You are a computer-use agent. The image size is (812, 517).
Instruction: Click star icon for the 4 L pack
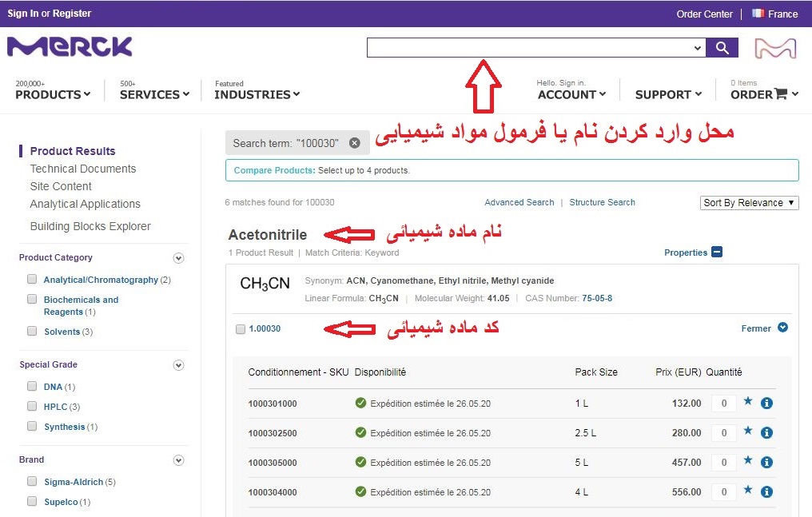[748, 490]
